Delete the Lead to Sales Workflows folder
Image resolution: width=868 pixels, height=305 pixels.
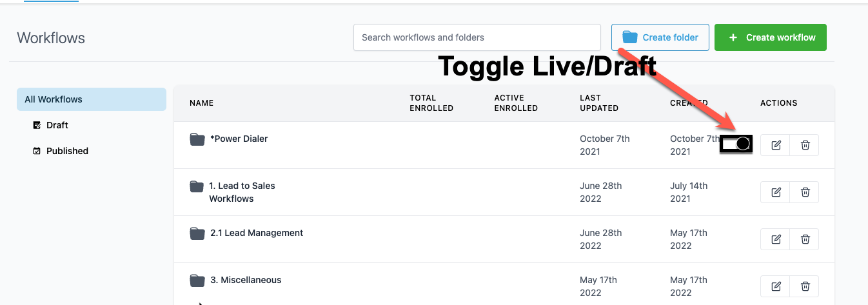point(805,192)
